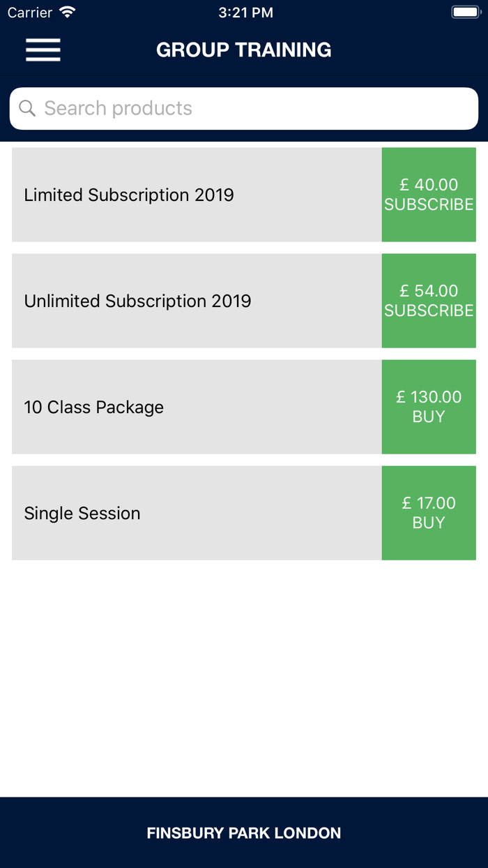Open the Unlimited Subscription 2019 product
The image size is (488, 868).
[197, 301]
